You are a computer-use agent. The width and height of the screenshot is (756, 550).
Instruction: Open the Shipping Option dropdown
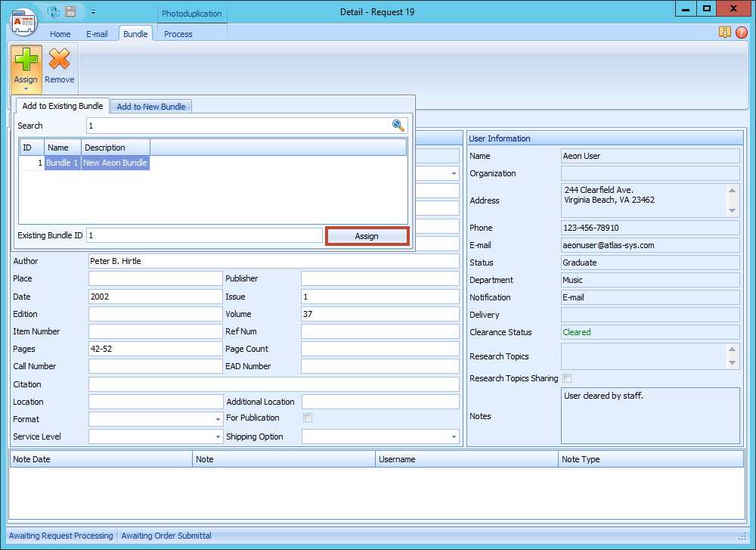454,437
